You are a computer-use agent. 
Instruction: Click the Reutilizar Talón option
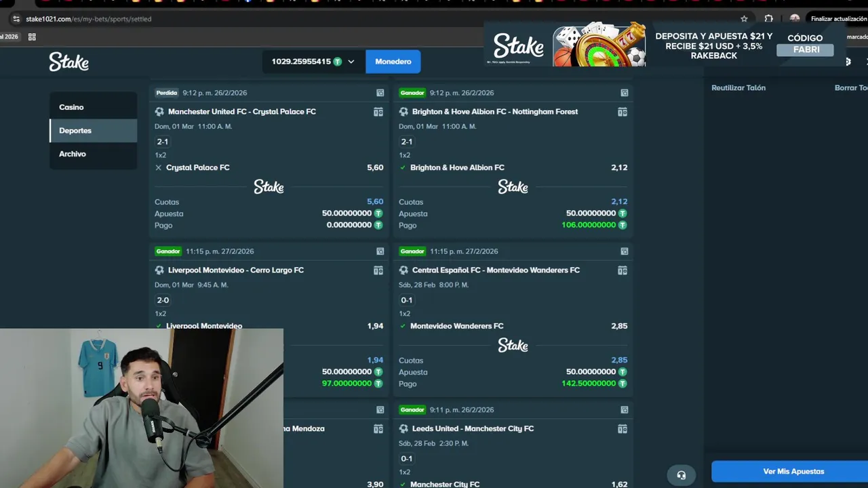point(738,88)
